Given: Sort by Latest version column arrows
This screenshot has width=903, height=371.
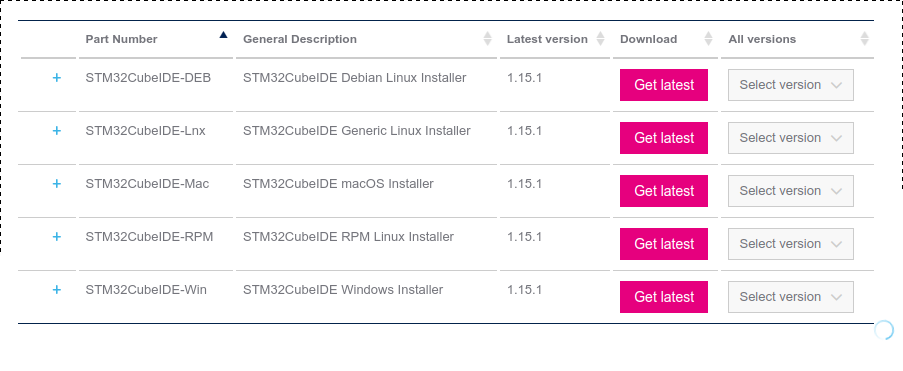Looking at the screenshot, I should (601, 39).
